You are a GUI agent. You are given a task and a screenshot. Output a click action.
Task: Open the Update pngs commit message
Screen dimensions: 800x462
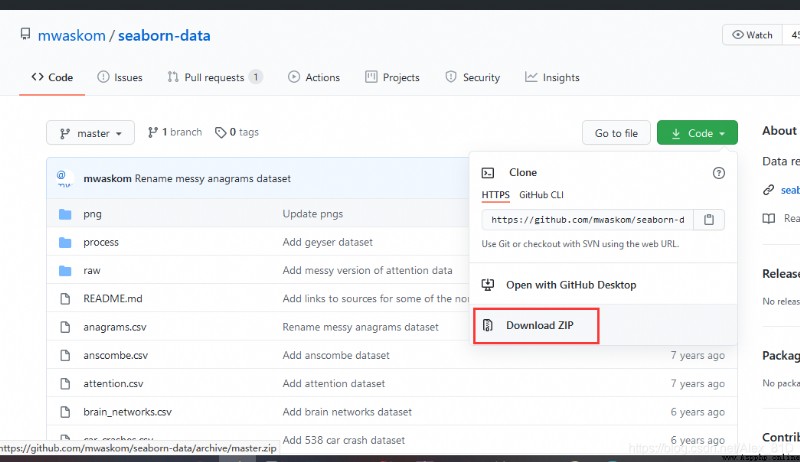pos(313,214)
